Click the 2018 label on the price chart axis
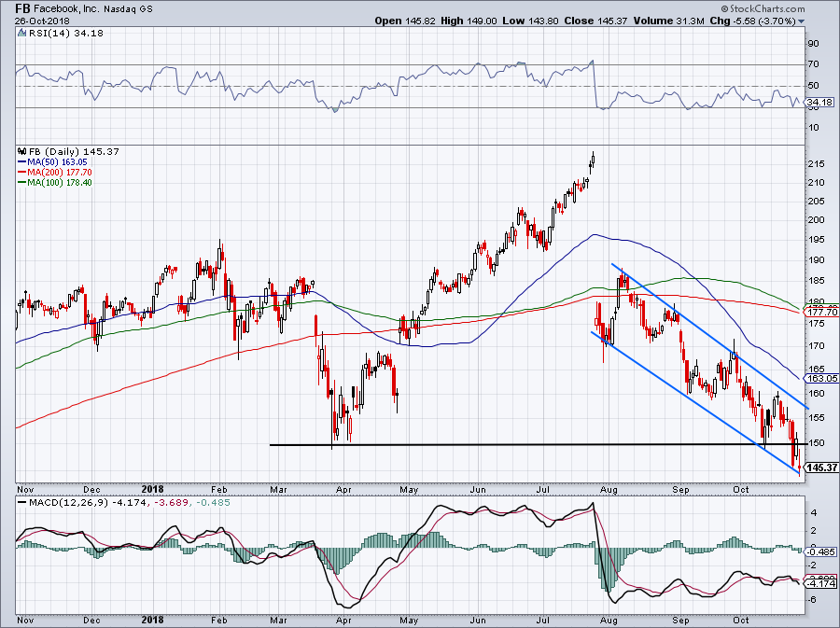 (x=153, y=489)
